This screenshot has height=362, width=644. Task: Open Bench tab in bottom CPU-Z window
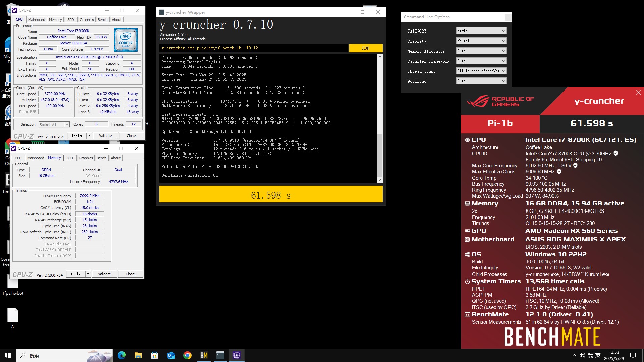101,158
